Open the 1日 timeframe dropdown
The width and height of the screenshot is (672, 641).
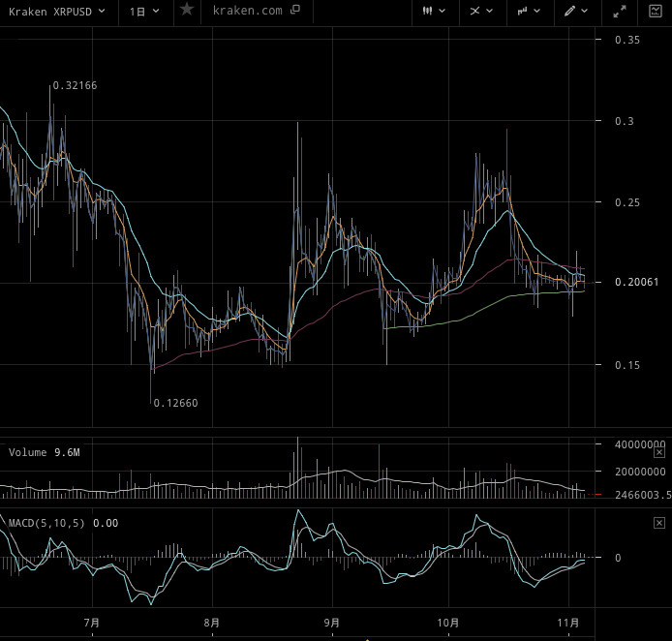[x=144, y=12]
